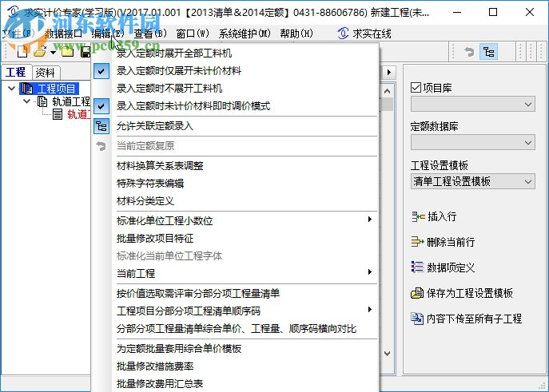The width and height of the screenshot is (549, 392).
Task: Select the 工程项目 tree item
Action: [x=57, y=89]
